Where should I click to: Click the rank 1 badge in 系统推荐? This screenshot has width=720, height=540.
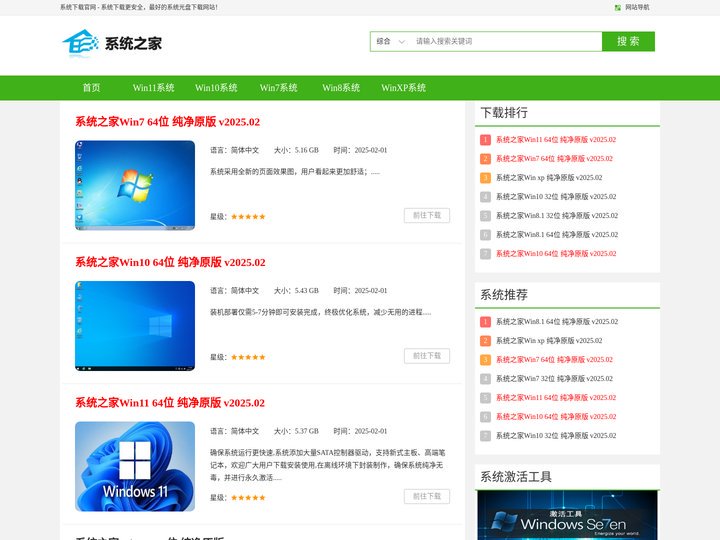485,321
